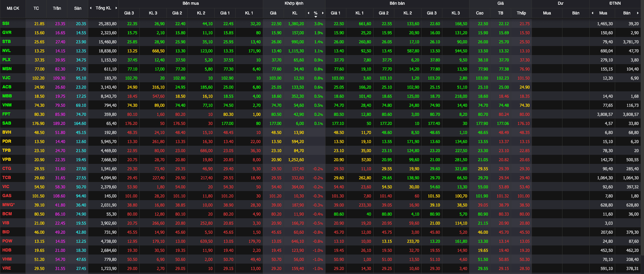Open the VIC stock symbol

pos(6,187)
